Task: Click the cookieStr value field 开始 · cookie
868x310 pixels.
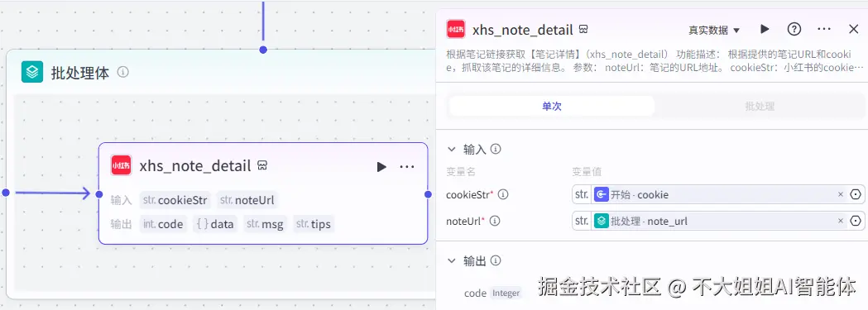Action: tap(718, 194)
